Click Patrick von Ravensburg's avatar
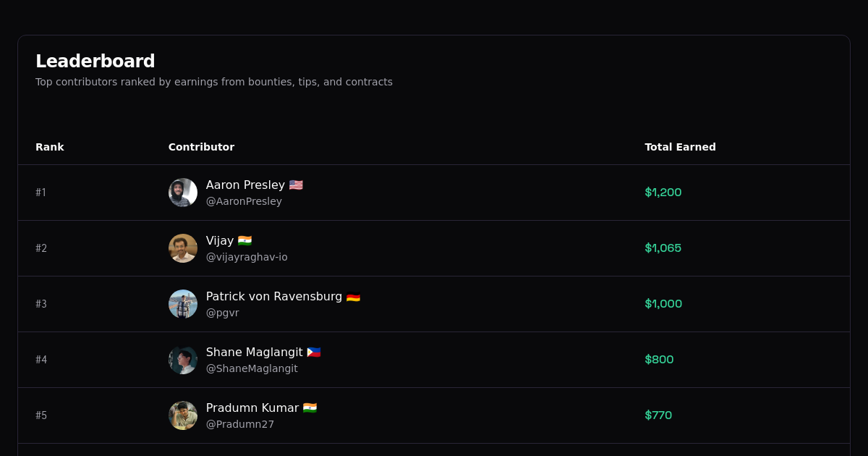This screenshot has height=456, width=868. (183, 304)
